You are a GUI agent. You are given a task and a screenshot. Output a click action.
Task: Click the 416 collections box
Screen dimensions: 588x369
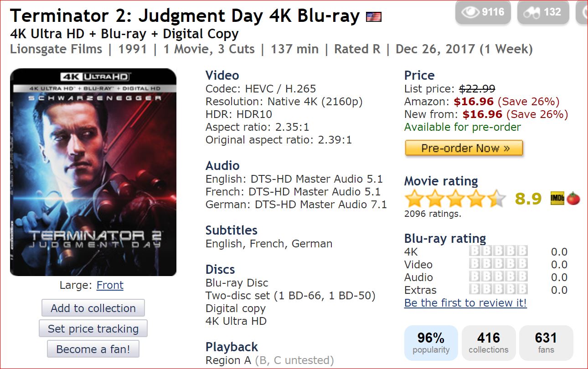pos(489,343)
